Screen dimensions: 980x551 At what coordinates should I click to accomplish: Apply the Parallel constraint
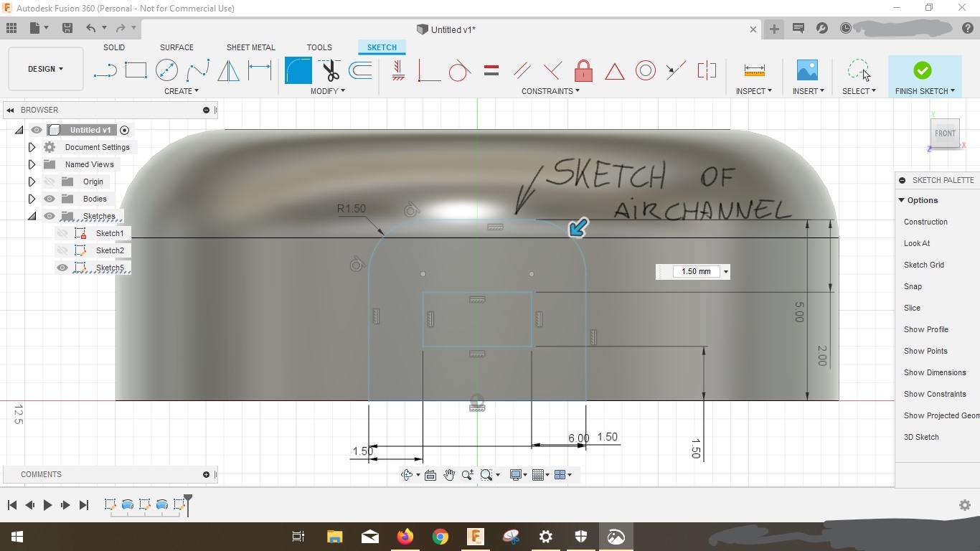[x=522, y=70]
